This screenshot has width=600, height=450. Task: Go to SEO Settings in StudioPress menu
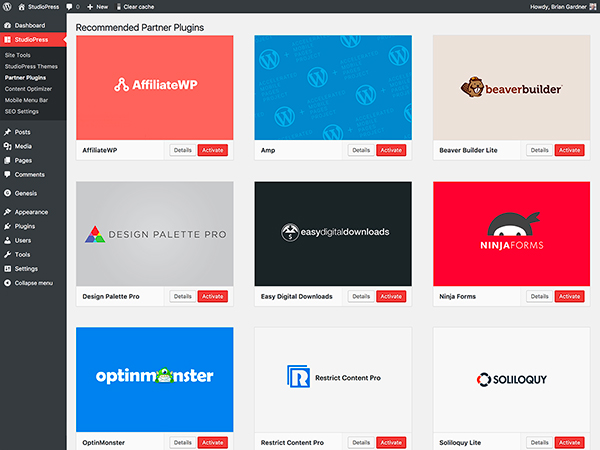click(x=24, y=110)
